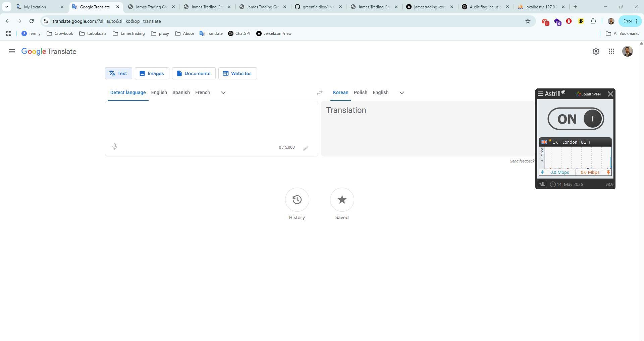The width and height of the screenshot is (644, 341).
Task: Turn off the Astrill VPN ON switch
Action: (x=575, y=118)
